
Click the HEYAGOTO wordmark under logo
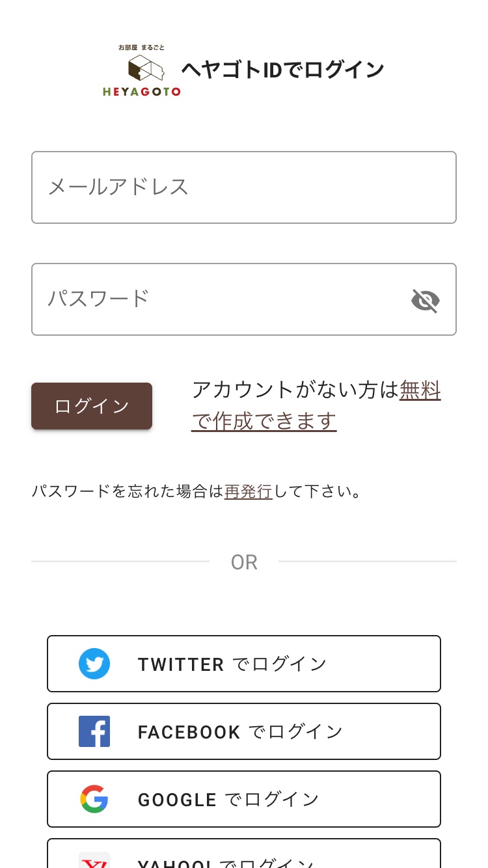[x=141, y=92]
